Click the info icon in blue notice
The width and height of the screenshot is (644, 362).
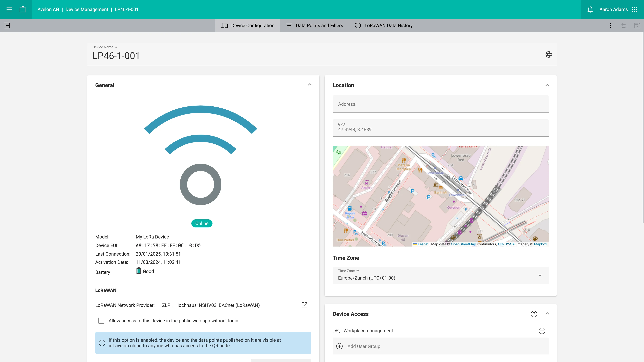(102, 343)
